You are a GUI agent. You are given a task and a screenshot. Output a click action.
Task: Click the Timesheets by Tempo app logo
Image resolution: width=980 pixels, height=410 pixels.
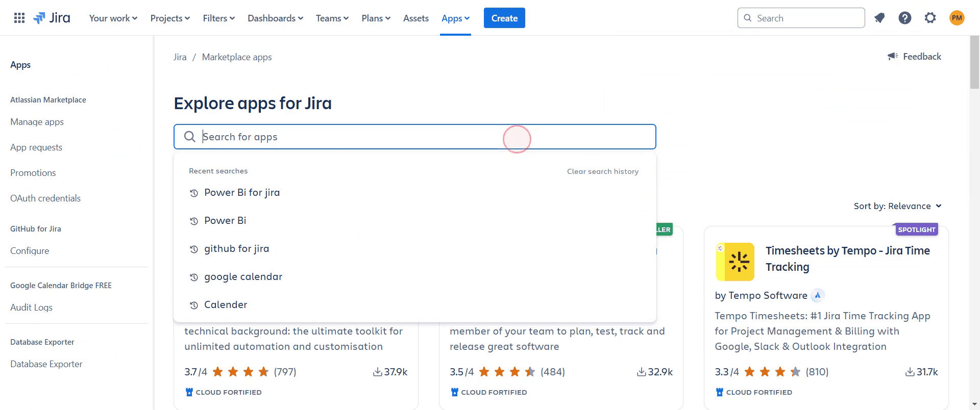pos(735,262)
